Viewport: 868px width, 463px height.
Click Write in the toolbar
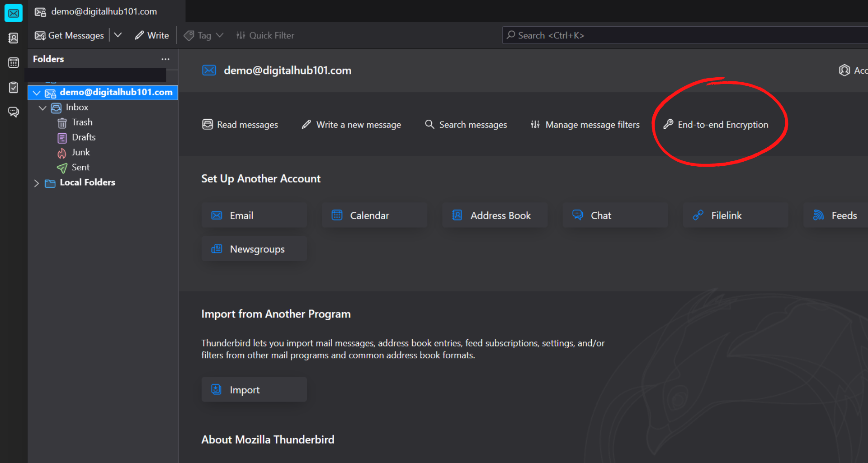coord(152,35)
